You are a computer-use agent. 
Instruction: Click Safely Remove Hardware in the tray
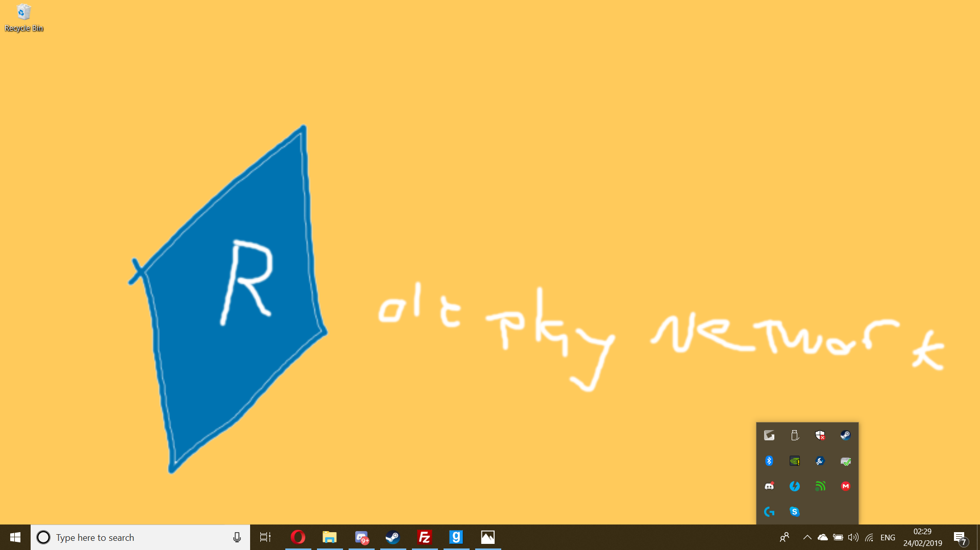pos(795,435)
